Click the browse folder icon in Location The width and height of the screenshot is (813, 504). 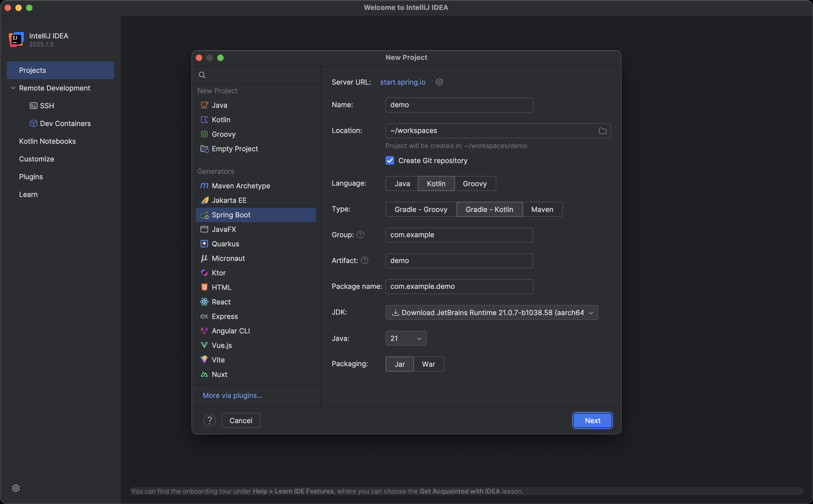pos(602,131)
